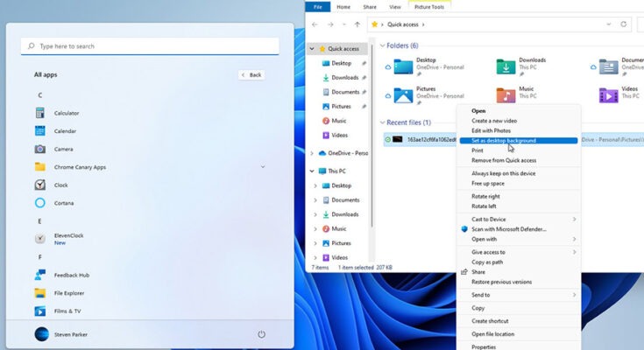Open the Picture Tools tab

429,7
